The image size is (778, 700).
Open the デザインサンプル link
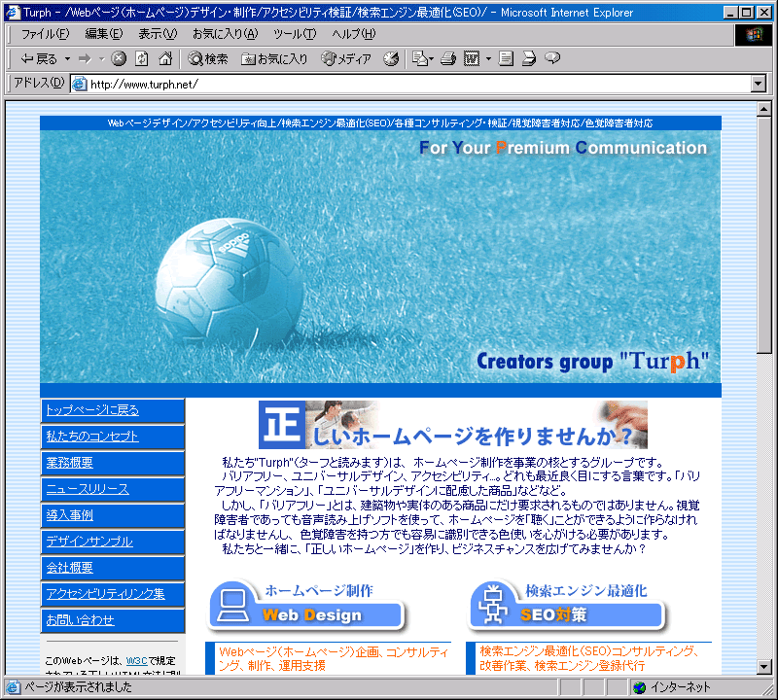[89, 542]
